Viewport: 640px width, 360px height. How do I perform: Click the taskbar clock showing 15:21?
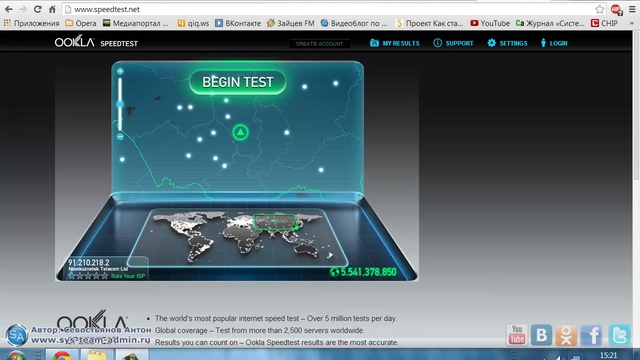pos(609,356)
